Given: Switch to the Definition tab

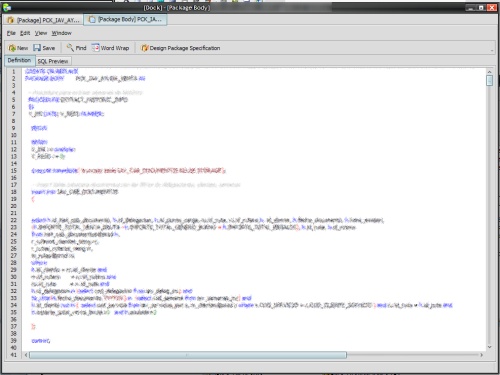Looking at the screenshot, I should (19, 60).
